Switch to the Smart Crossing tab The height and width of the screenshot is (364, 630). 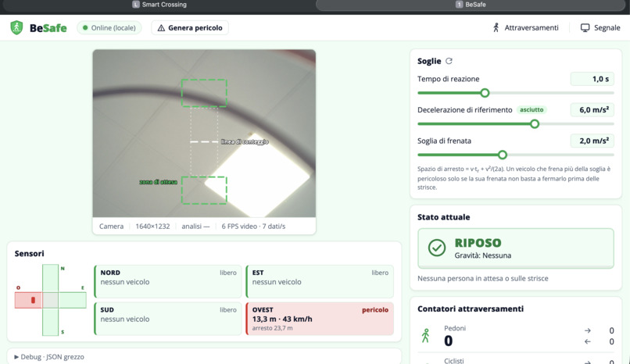[159, 5]
